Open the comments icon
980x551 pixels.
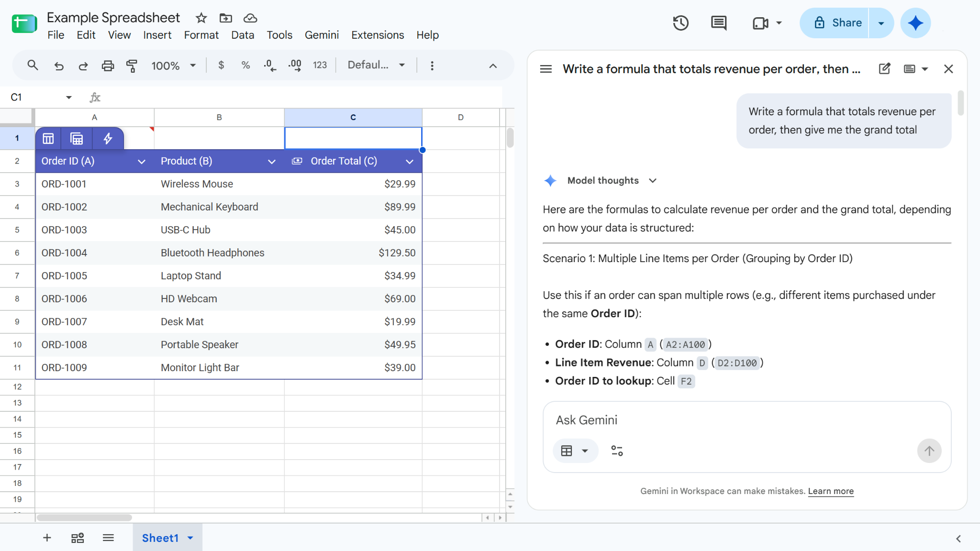pos(718,23)
